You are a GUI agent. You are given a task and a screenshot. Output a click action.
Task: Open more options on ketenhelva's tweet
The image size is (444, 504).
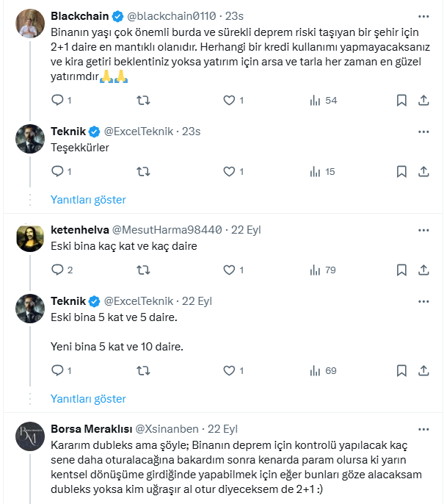423,229
